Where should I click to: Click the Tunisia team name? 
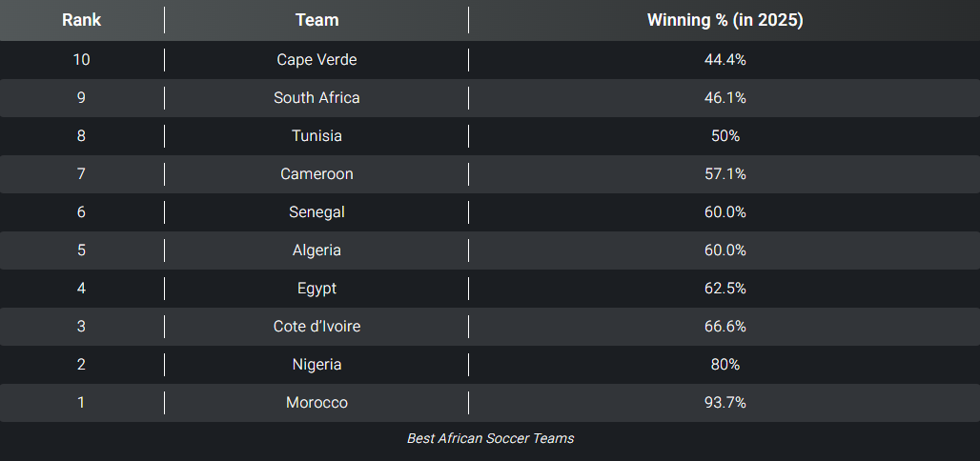[x=316, y=136]
